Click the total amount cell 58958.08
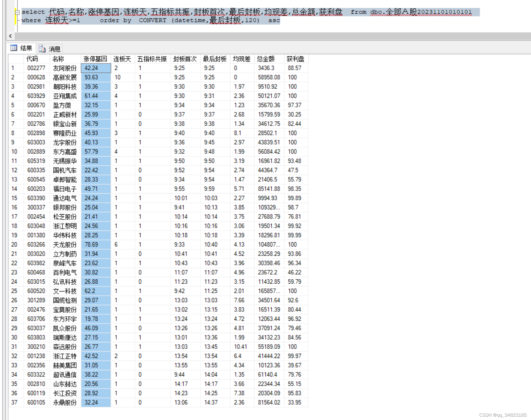 (269, 77)
